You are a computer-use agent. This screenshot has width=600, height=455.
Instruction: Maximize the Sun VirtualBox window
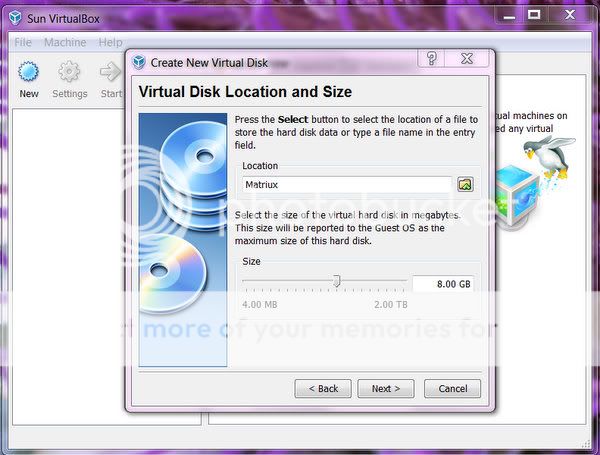tap(534, 15)
